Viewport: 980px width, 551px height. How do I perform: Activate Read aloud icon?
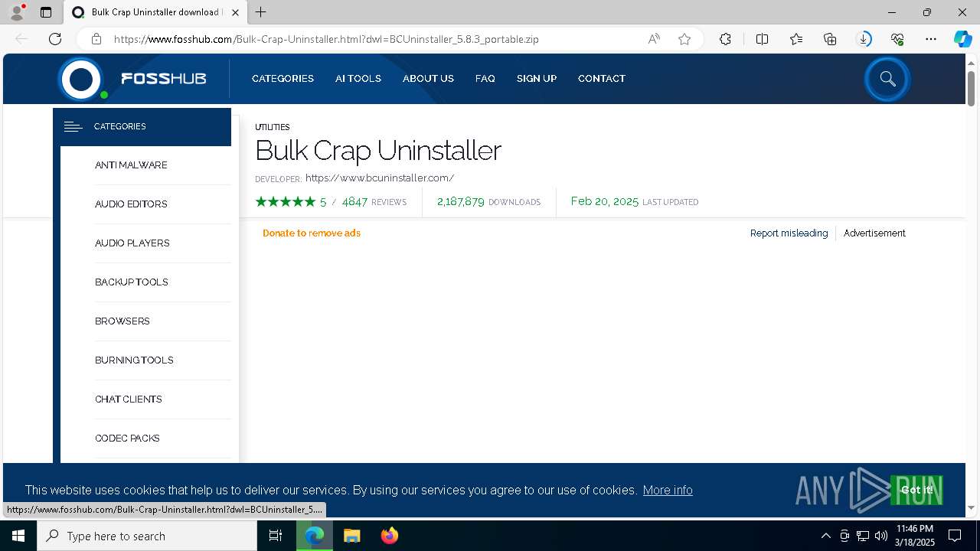(654, 39)
